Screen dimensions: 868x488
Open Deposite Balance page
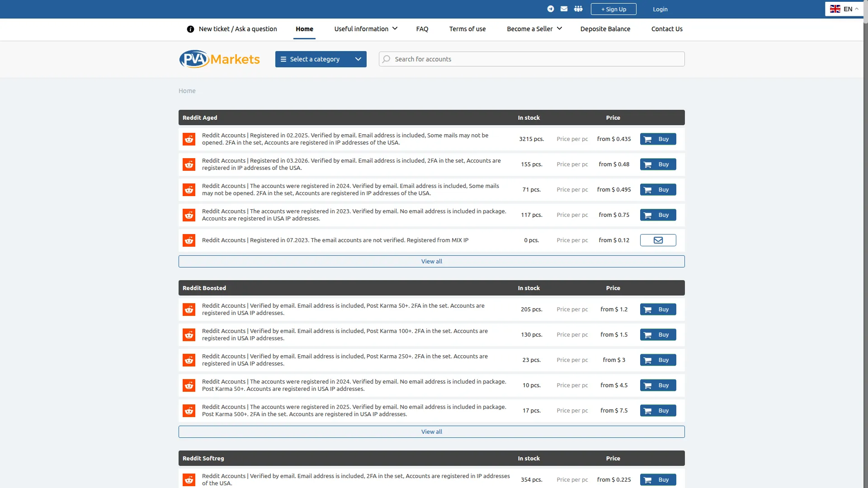(x=605, y=29)
